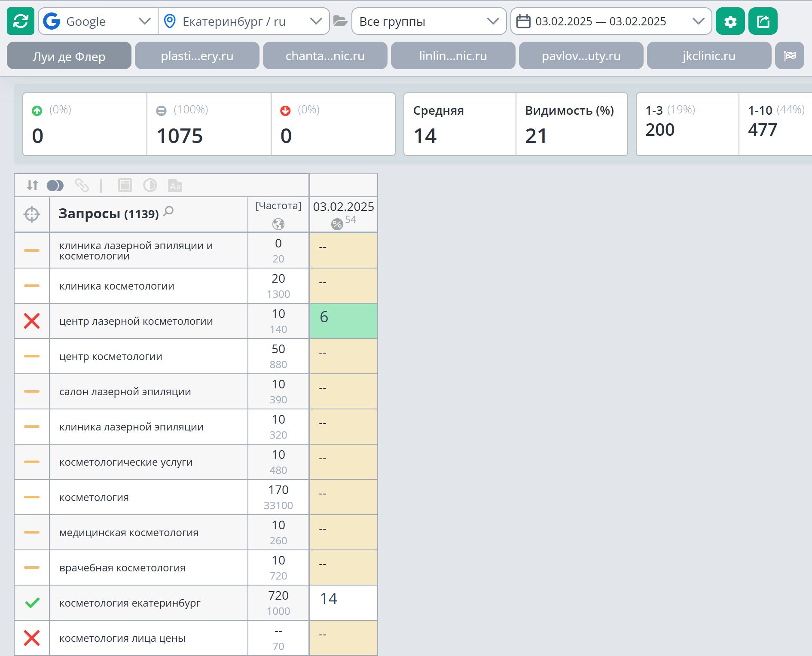Toggle percent indicator under 03.02.2025 column
The image size is (812, 656).
click(x=337, y=224)
